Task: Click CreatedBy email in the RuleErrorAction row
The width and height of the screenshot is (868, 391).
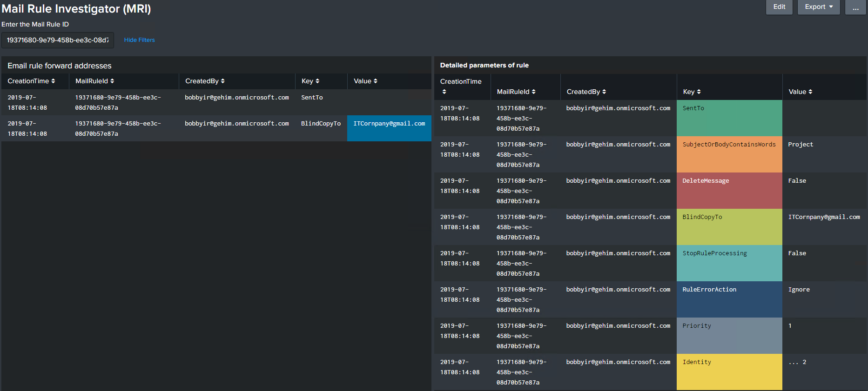Action: click(618, 289)
